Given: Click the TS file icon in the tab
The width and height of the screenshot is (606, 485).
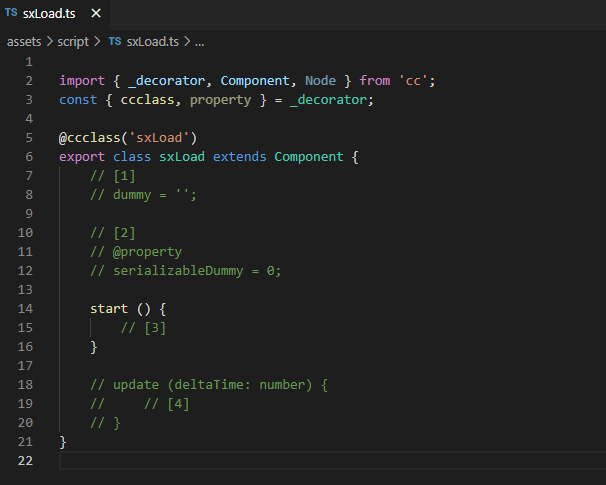Looking at the screenshot, I should click(11, 13).
